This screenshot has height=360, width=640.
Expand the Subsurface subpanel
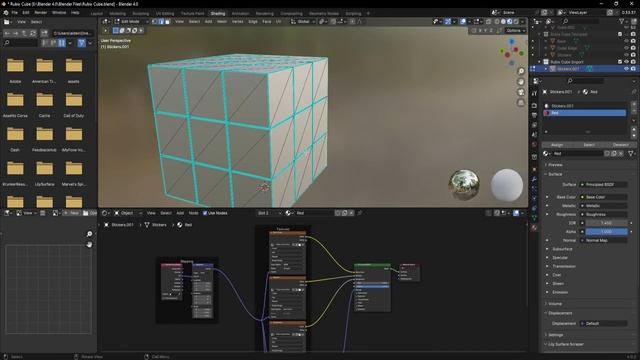point(562,249)
